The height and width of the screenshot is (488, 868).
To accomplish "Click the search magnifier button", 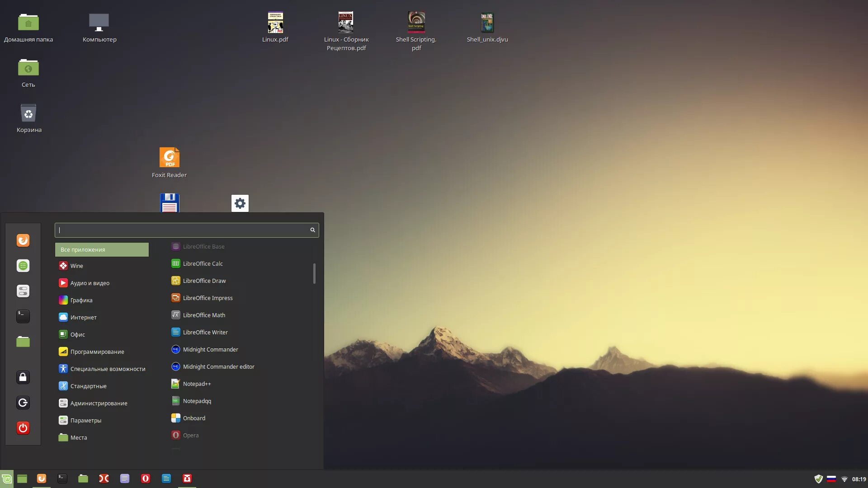I will [x=312, y=230].
